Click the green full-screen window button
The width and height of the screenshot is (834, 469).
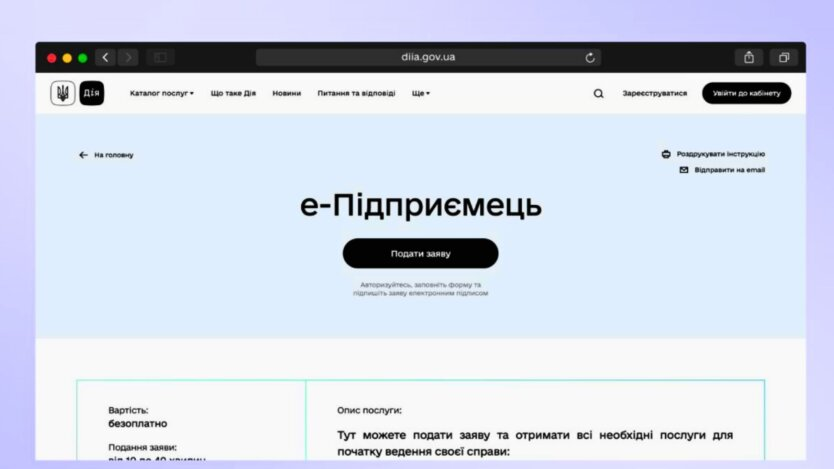pyautogui.click(x=82, y=58)
